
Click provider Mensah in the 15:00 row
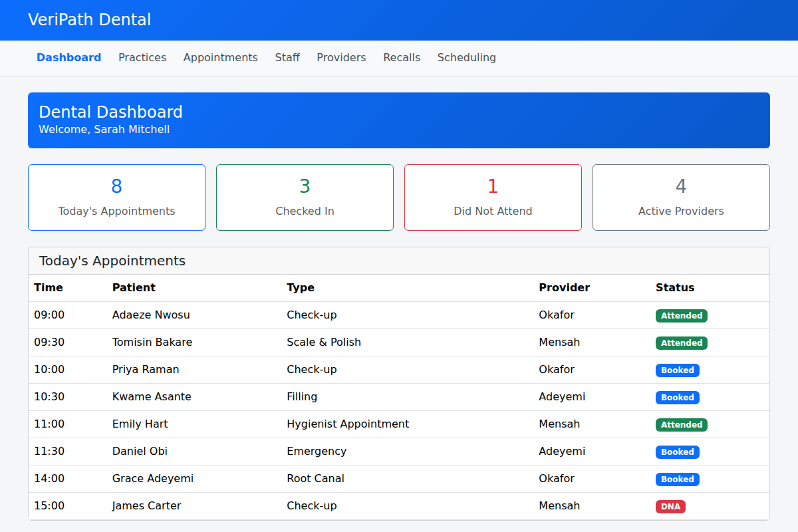click(559, 506)
